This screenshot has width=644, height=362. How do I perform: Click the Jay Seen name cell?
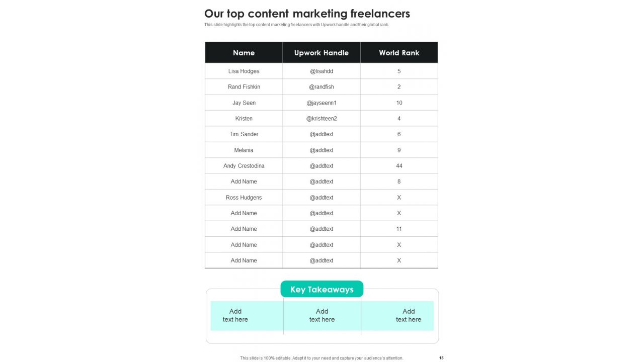coord(244,103)
